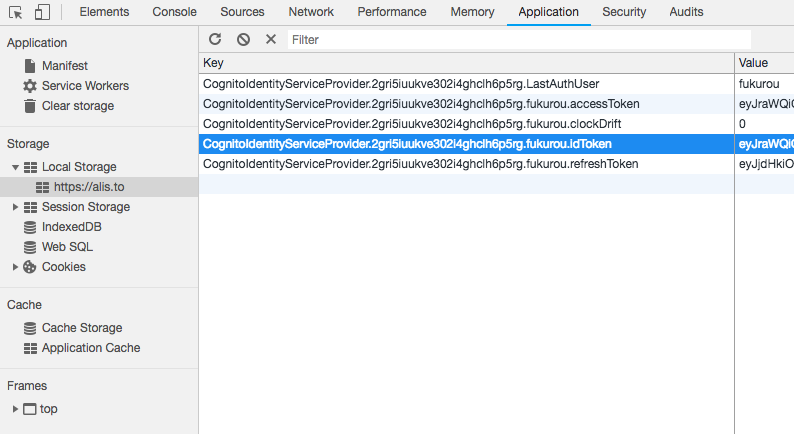Open the Service Workers gear item

[84, 86]
